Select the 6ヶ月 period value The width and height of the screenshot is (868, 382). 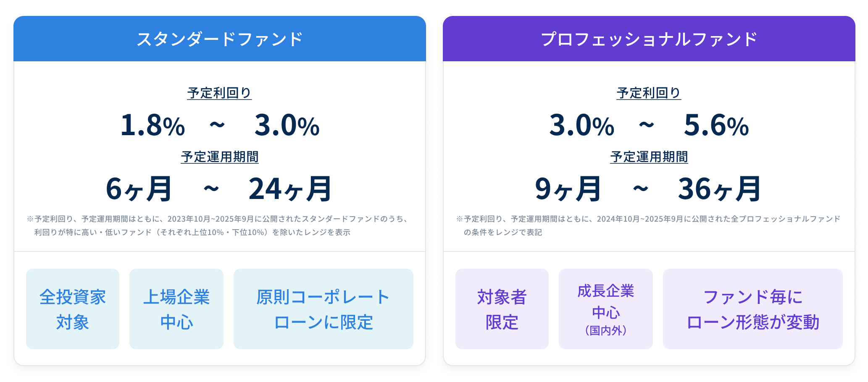139,189
